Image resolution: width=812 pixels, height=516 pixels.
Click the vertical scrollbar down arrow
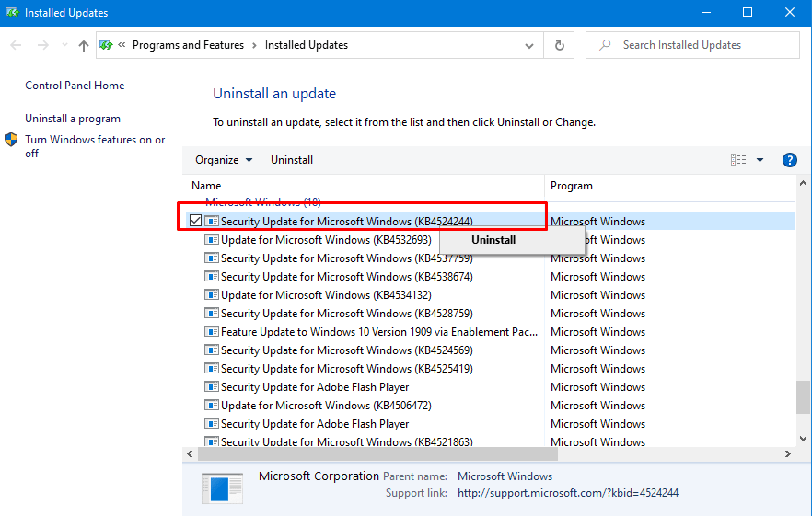803,439
